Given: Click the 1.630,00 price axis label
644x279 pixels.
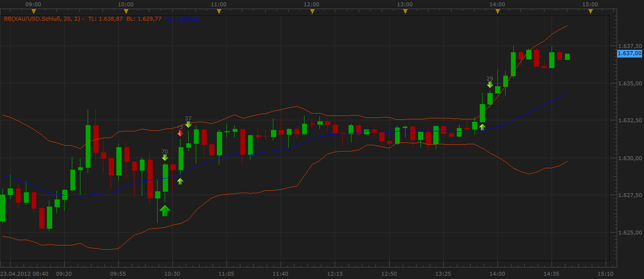Looking at the screenshot, I should click(x=630, y=158).
